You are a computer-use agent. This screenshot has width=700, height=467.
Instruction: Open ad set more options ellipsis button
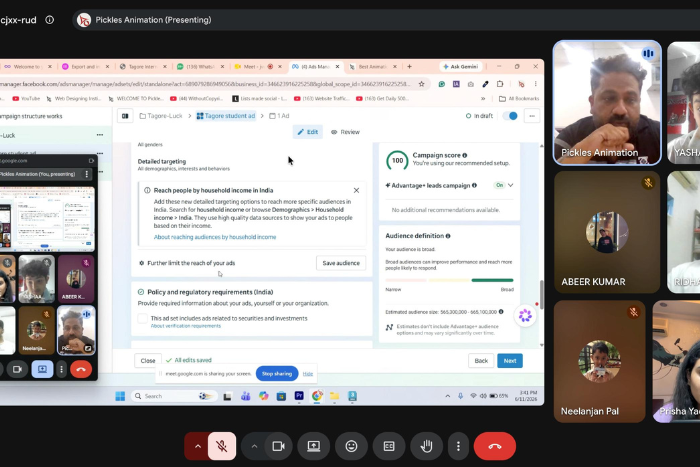pyautogui.click(x=532, y=116)
